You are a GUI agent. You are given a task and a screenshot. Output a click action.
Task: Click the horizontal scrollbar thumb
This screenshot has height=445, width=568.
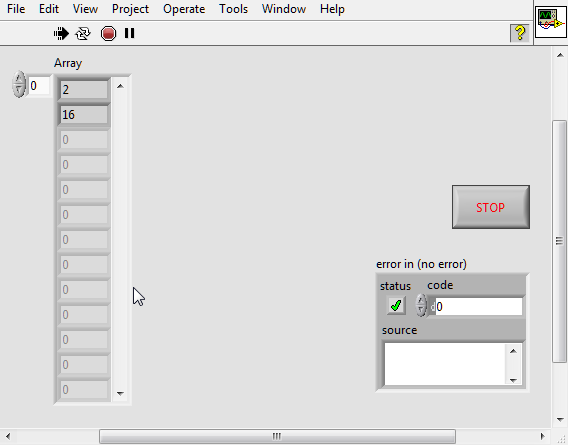(277, 436)
